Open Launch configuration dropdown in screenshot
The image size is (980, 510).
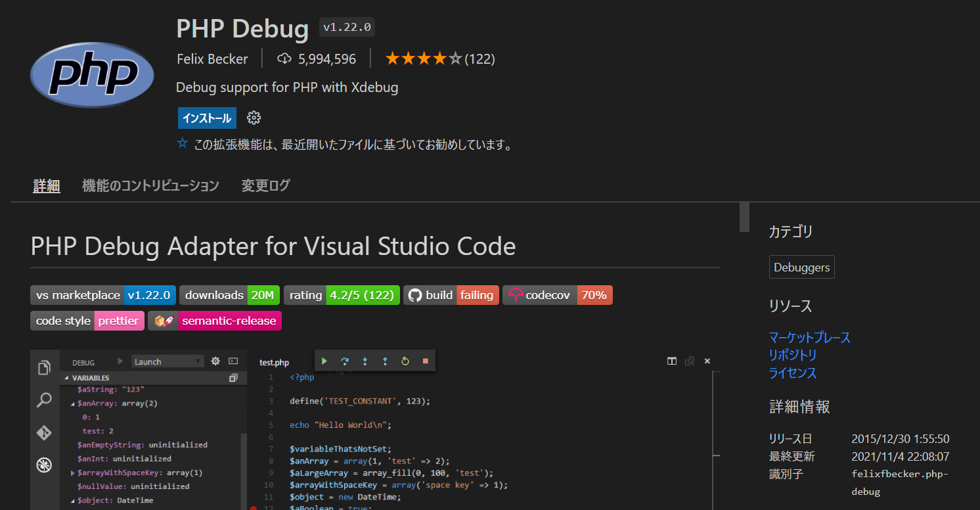click(167, 361)
